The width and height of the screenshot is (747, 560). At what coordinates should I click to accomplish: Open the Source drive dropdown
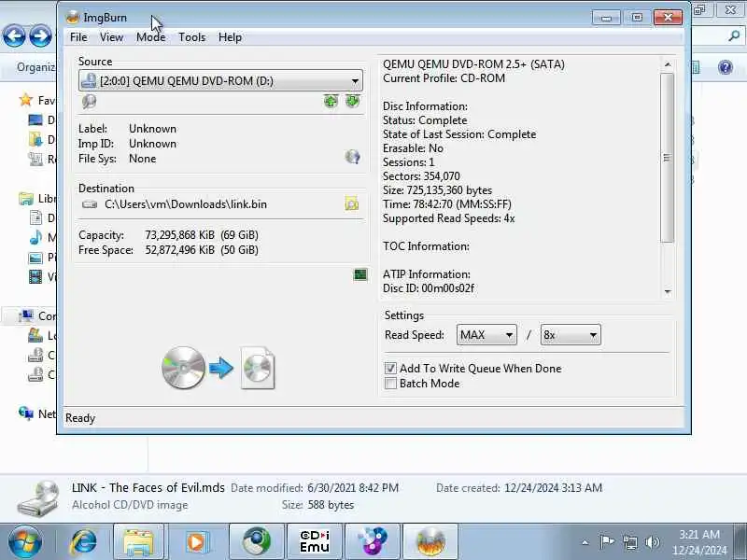(x=220, y=80)
